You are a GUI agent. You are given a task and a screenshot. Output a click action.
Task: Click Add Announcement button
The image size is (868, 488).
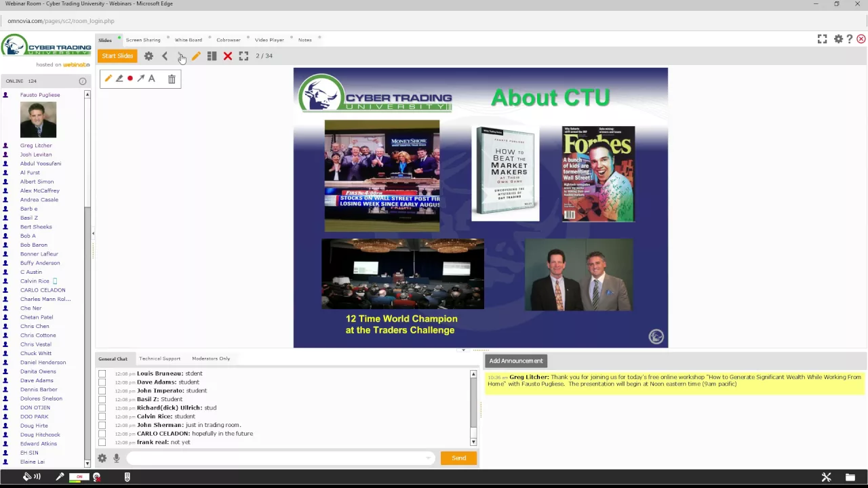point(516,361)
